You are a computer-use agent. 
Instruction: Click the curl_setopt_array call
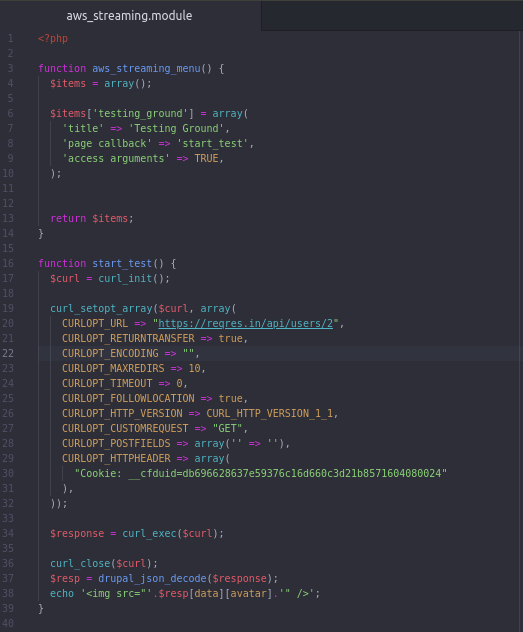[x=101, y=309]
